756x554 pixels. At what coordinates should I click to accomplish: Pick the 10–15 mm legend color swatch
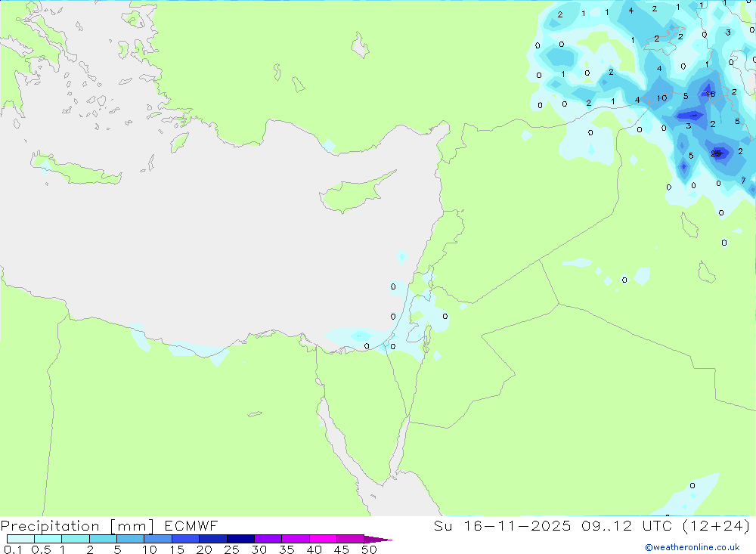[158, 539]
